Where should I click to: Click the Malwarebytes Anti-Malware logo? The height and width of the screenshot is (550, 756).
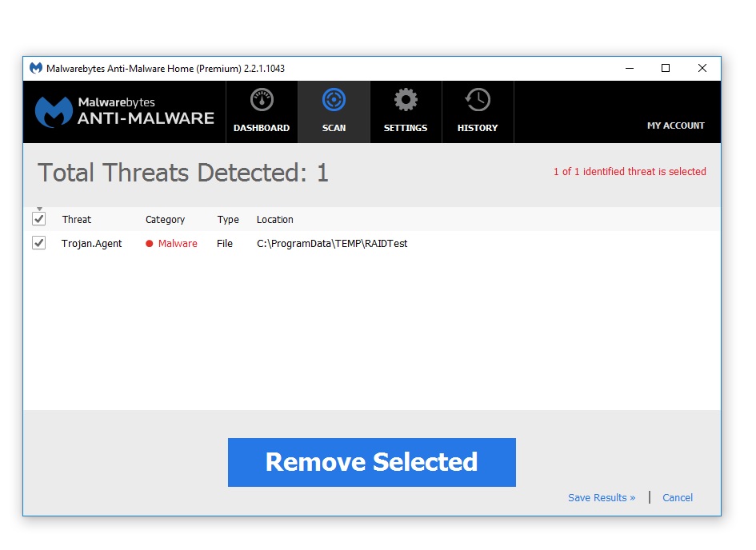(124, 112)
